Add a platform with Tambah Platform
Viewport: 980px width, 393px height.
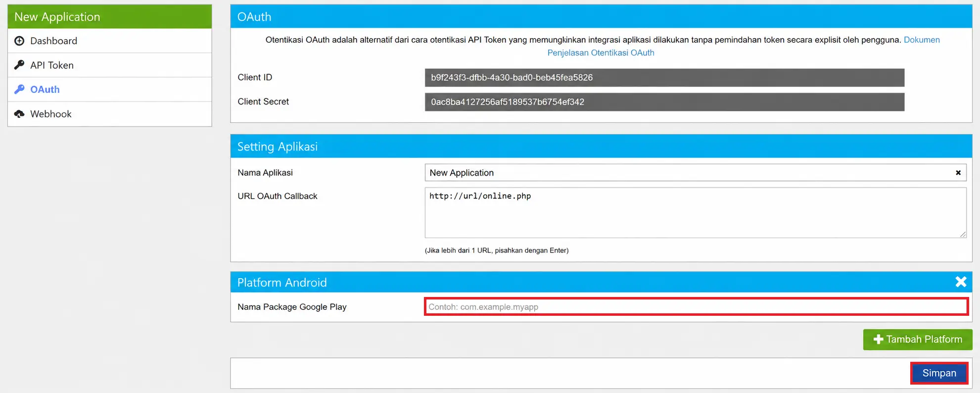click(x=918, y=340)
